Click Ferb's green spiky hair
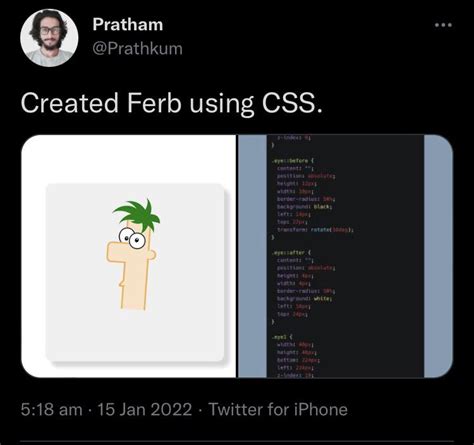The width and height of the screenshot is (474, 445). 137,215
